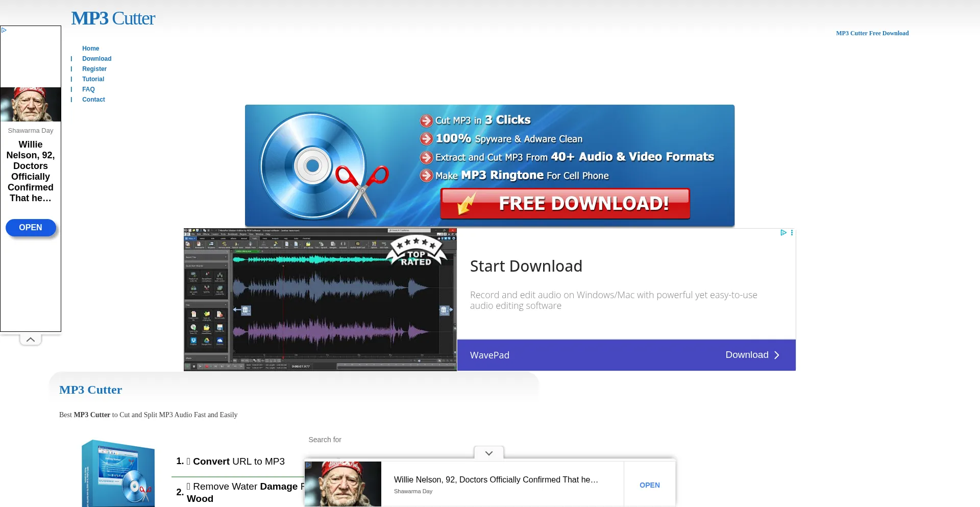
Task: Open the Download menu link
Action: (x=96, y=59)
